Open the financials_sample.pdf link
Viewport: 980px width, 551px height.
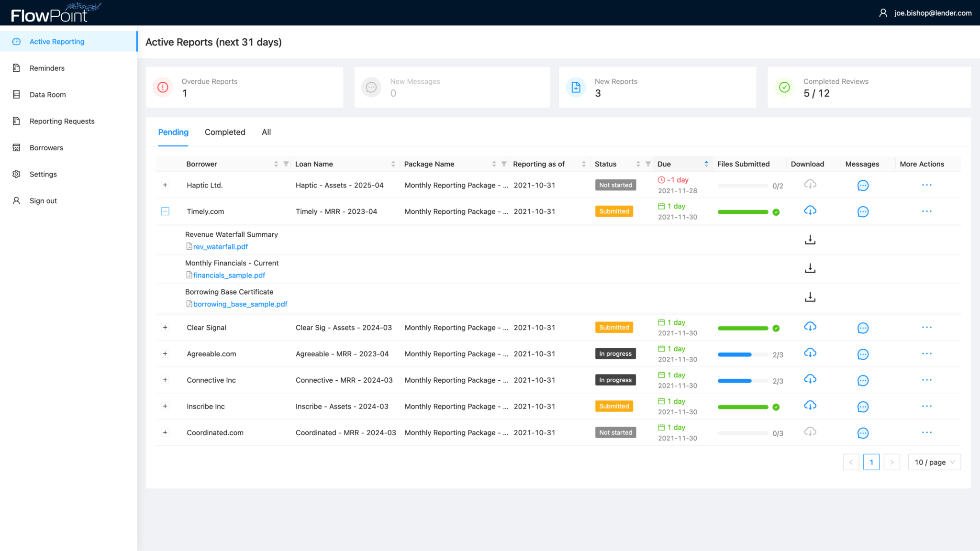tap(229, 275)
